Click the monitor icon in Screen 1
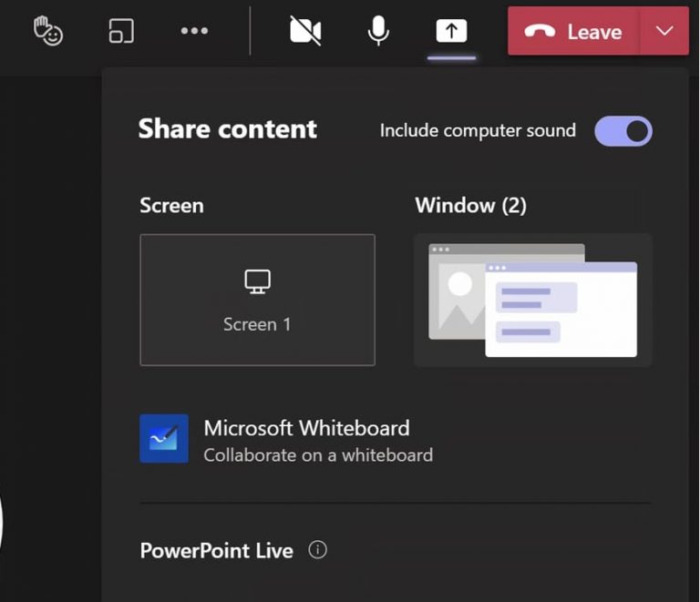The image size is (700, 602). tap(258, 281)
